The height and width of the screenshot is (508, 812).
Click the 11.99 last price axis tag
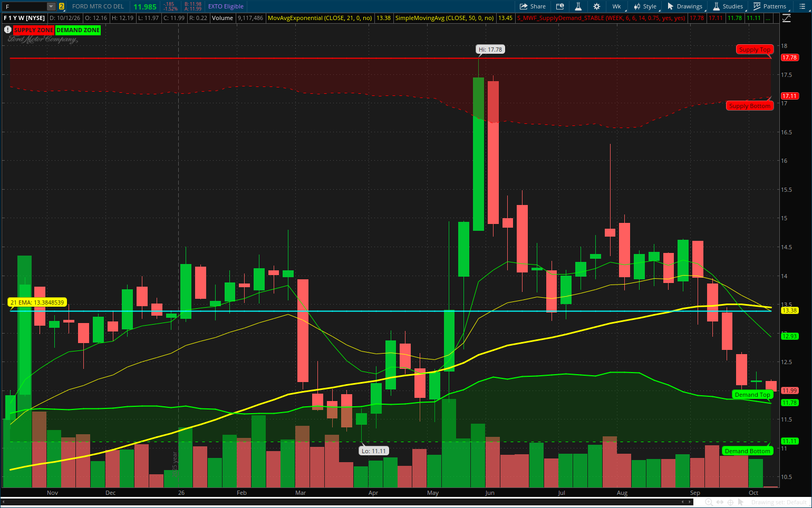789,390
